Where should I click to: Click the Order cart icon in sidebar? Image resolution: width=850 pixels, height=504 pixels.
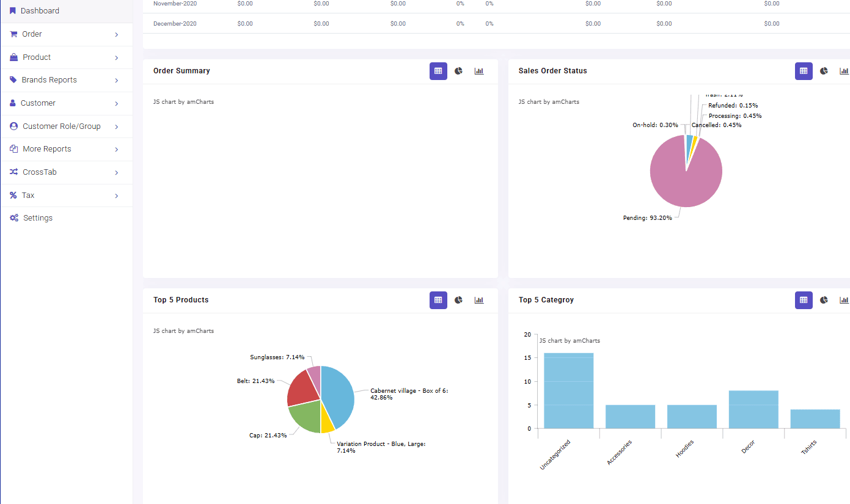[x=13, y=34]
